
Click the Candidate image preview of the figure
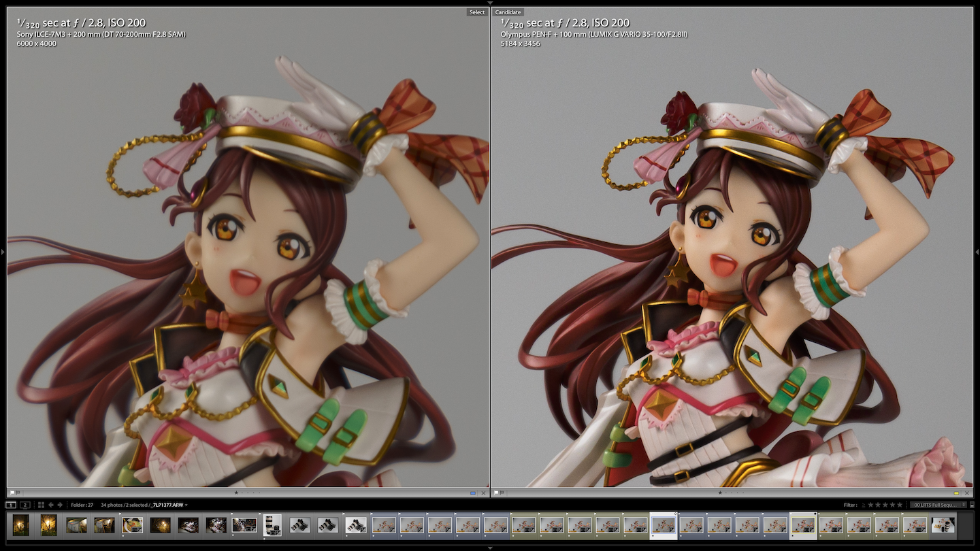click(732, 248)
